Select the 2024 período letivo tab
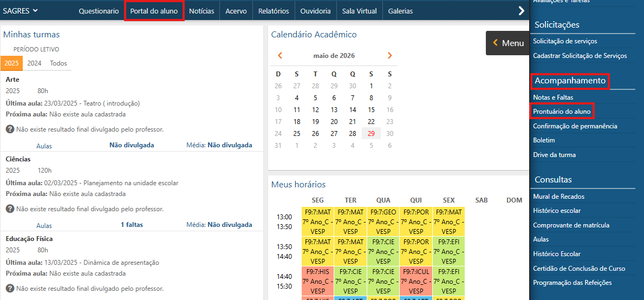Screen dimensions: 644x300 [34, 63]
